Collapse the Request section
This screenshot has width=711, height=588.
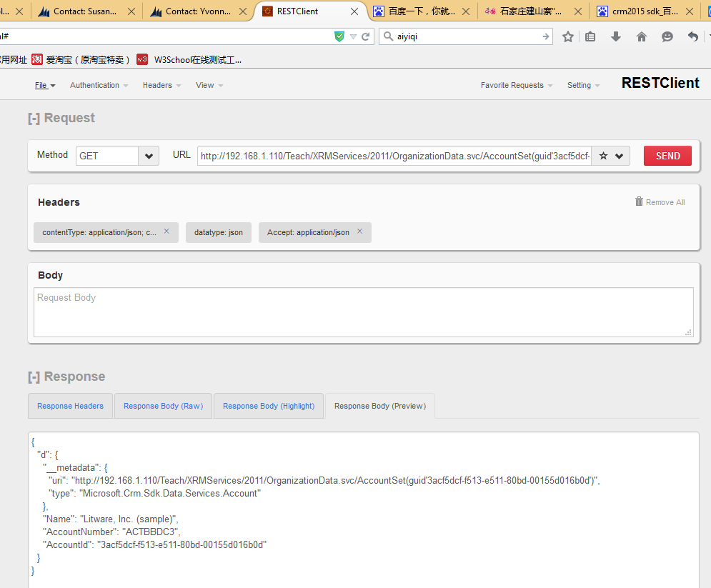coord(34,119)
